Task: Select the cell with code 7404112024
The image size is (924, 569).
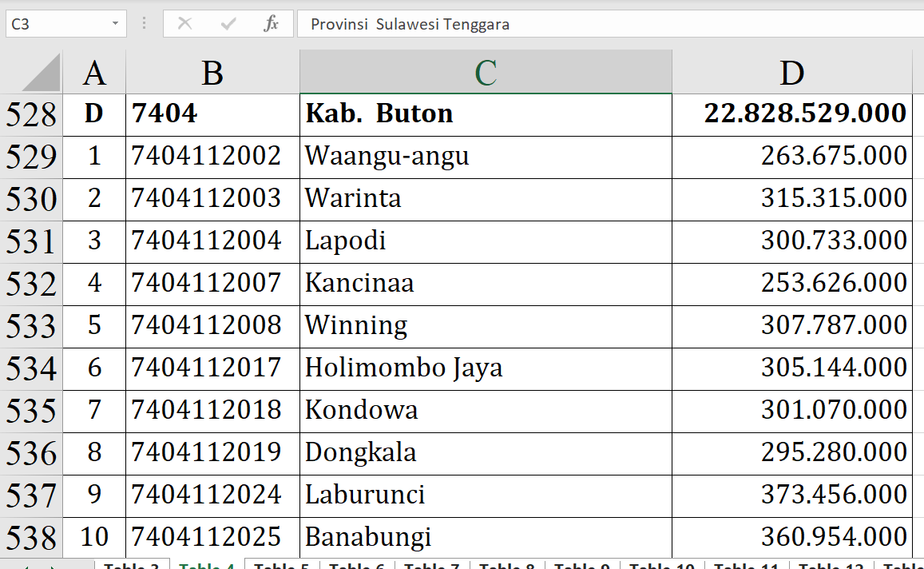Action: pos(212,495)
